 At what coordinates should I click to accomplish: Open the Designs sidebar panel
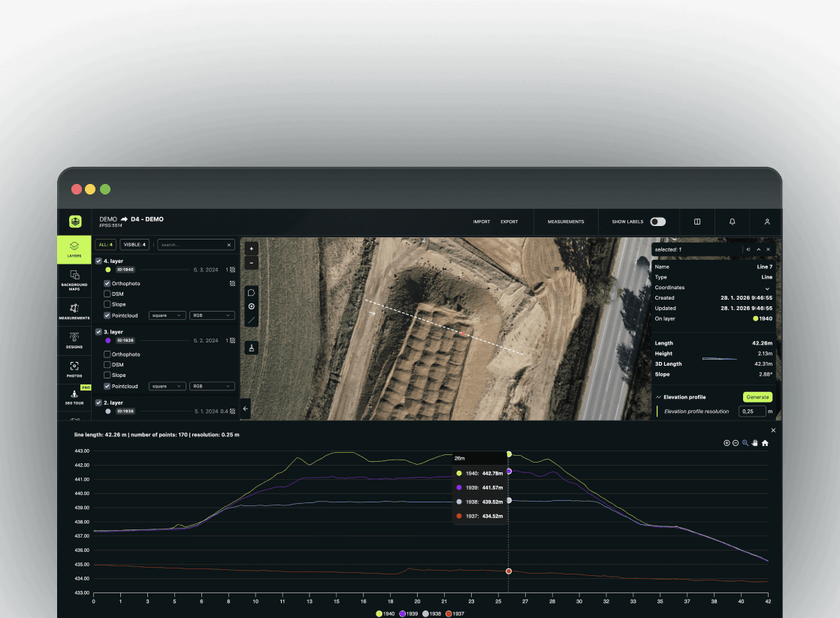pyautogui.click(x=74, y=340)
